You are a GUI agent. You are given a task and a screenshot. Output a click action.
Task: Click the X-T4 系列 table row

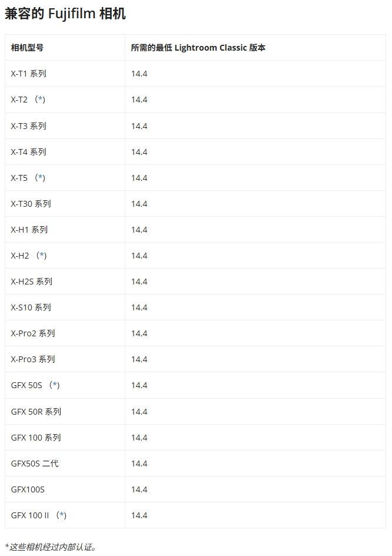pyautogui.click(x=195, y=152)
